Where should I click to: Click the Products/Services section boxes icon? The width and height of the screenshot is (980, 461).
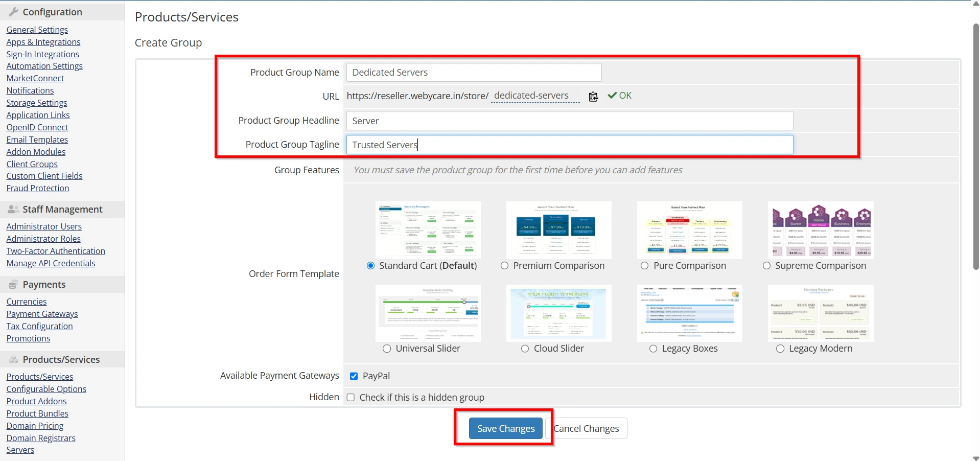click(14, 360)
